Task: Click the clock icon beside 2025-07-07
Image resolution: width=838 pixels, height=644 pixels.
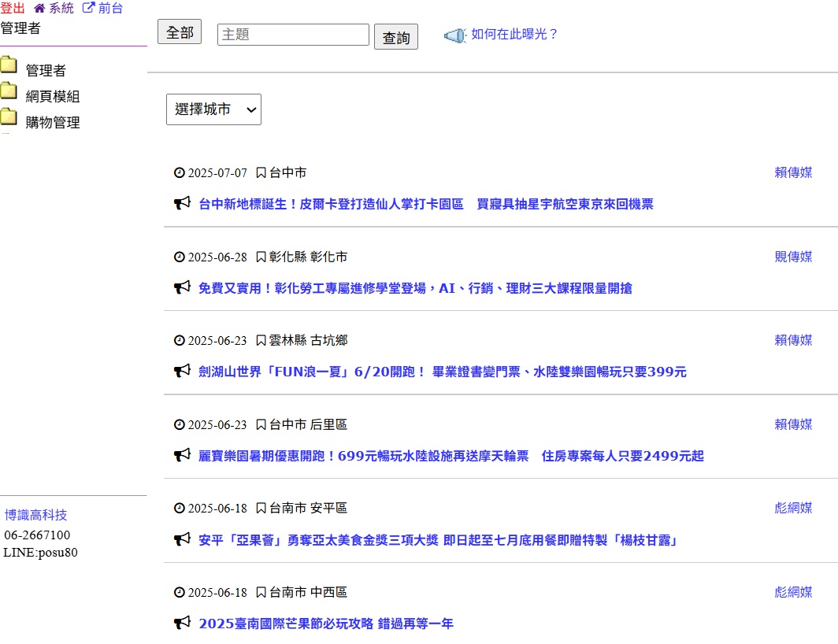Action: point(180,172)
